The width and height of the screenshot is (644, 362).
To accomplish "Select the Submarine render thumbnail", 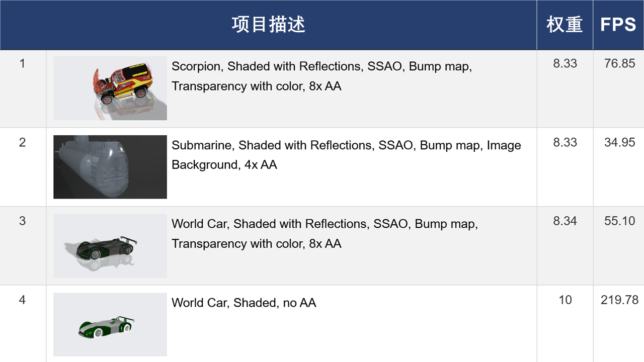I will click(x=110, y=167).
